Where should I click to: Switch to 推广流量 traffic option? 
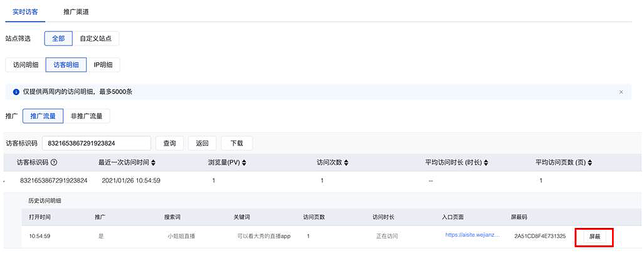(43, 116)
